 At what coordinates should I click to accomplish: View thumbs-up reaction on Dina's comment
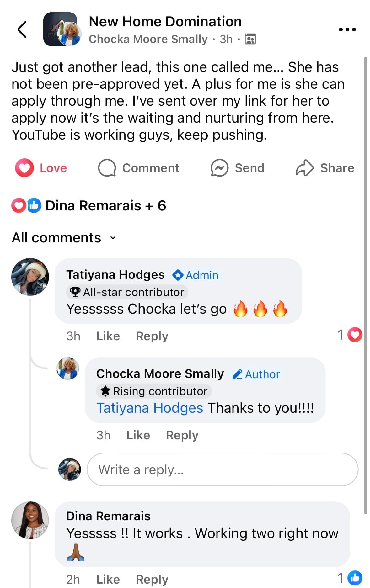(355, 578)
